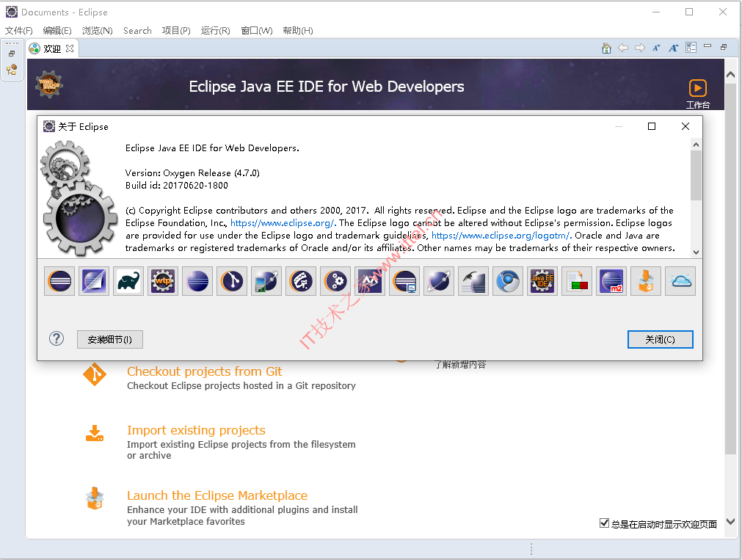
Task: Open the https://www.eclipse.org/ link
Action: pos(283,223)
